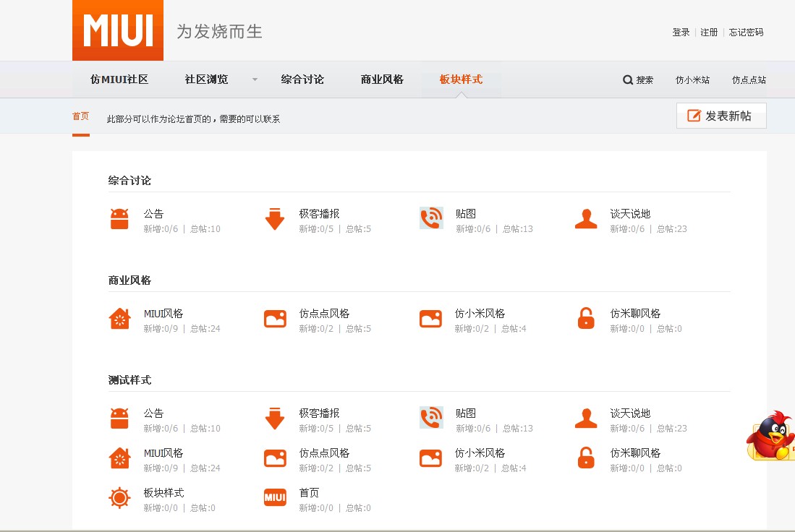
Task: Select 社区浏览 in the navigation bar
Action: pyautogui.click(x=206, y=80)
